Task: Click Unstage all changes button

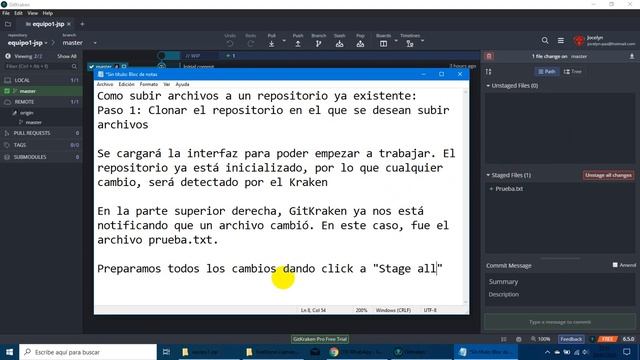Action: pyautogui.click(x=608, y=175)
